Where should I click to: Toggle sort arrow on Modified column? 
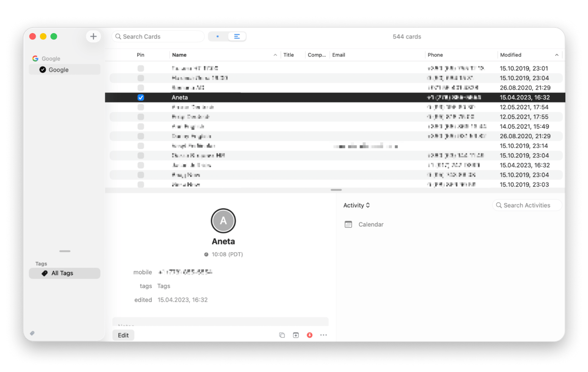557,55
